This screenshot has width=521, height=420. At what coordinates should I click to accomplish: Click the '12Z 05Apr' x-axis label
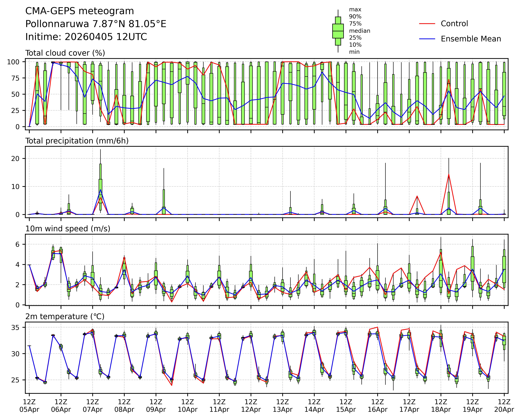tap(29, 406)
